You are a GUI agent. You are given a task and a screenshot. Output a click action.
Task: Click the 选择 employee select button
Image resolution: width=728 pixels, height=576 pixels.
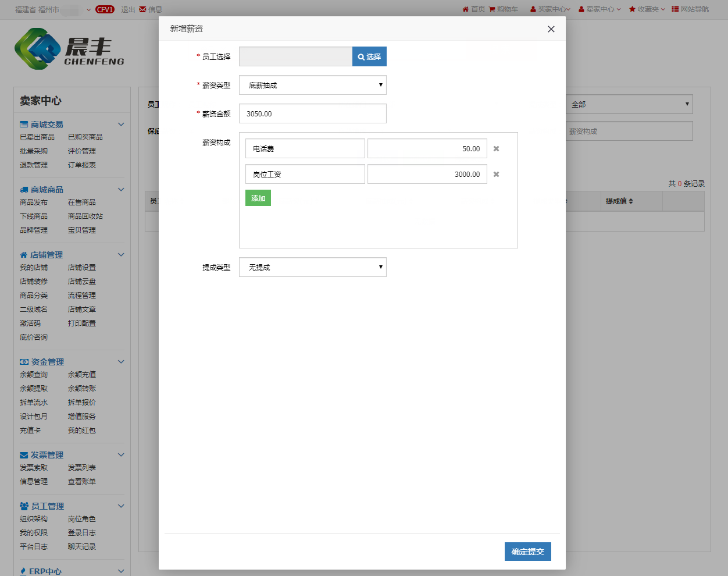click(369, 56)
